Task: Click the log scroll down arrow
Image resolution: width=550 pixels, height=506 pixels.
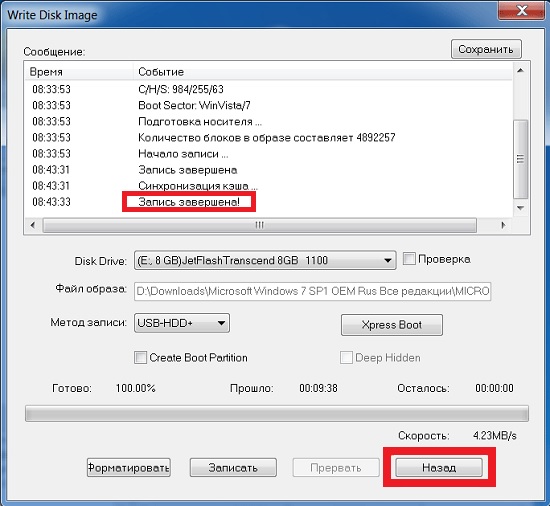Action: pyautogui.click(x=521, y=208)
